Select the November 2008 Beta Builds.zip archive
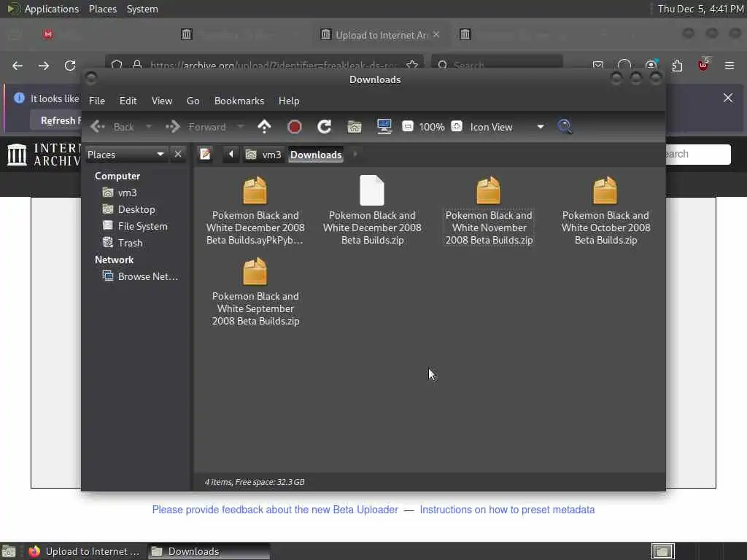 click(489, 211)
